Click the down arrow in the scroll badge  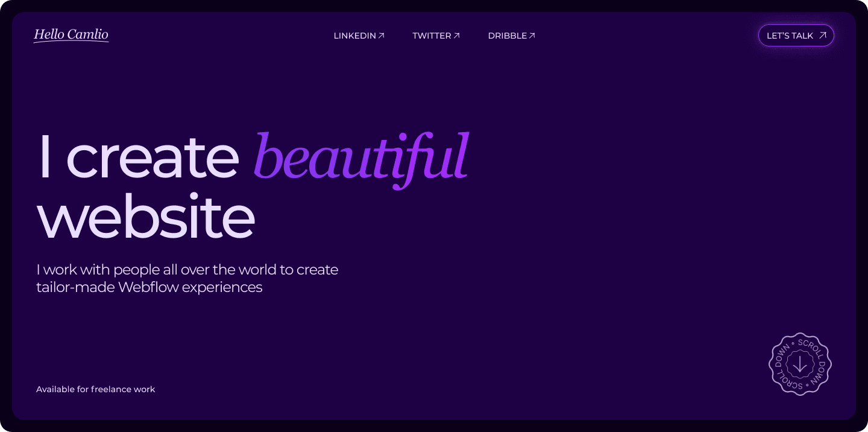click(800, 364)
